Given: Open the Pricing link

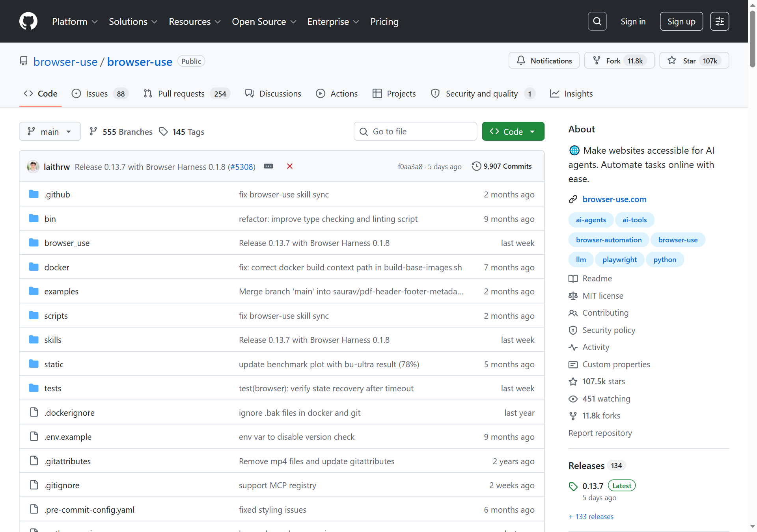Looking at the screenshot, I should pyautogui.click(x=384, y=22).
